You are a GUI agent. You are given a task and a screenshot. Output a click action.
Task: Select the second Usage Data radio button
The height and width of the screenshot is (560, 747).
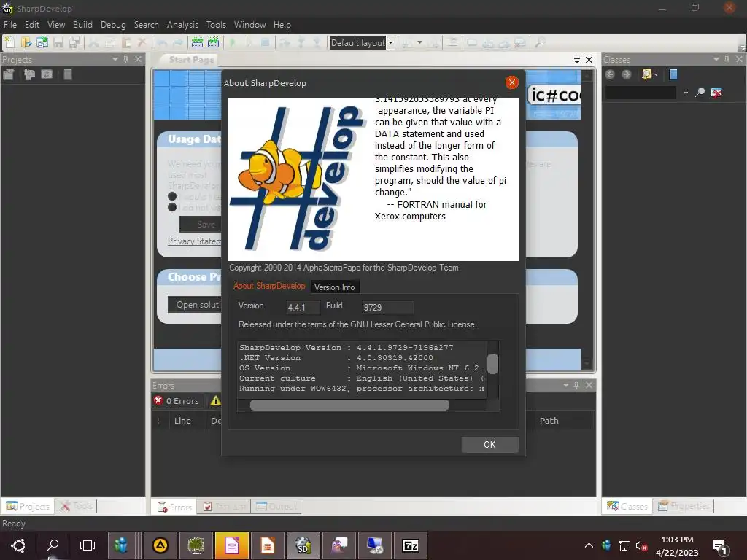click(172, 207)
